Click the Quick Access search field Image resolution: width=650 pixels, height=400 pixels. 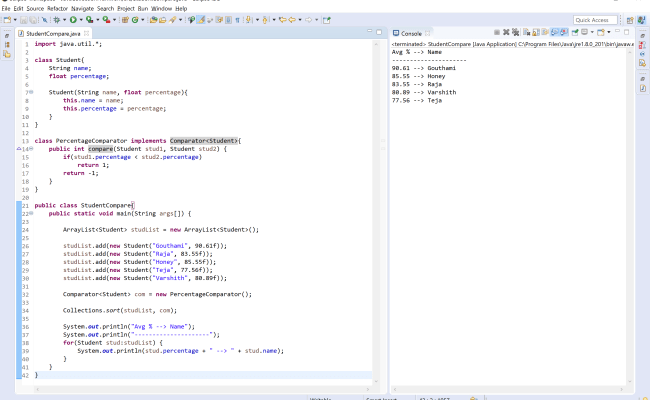pos(595,20)
